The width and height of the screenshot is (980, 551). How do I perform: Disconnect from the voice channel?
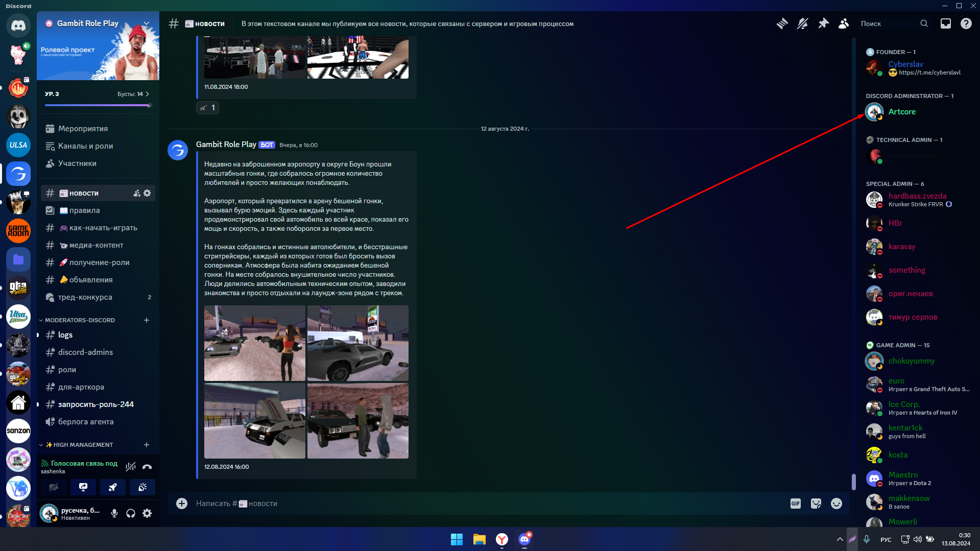(x=147, y=467)
